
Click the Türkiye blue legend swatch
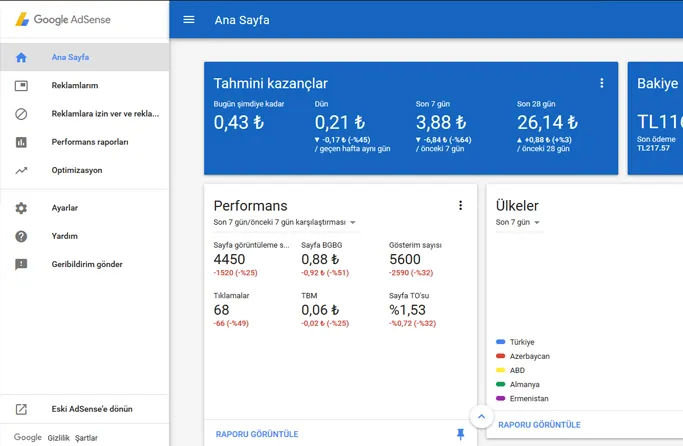coord(500,342)
